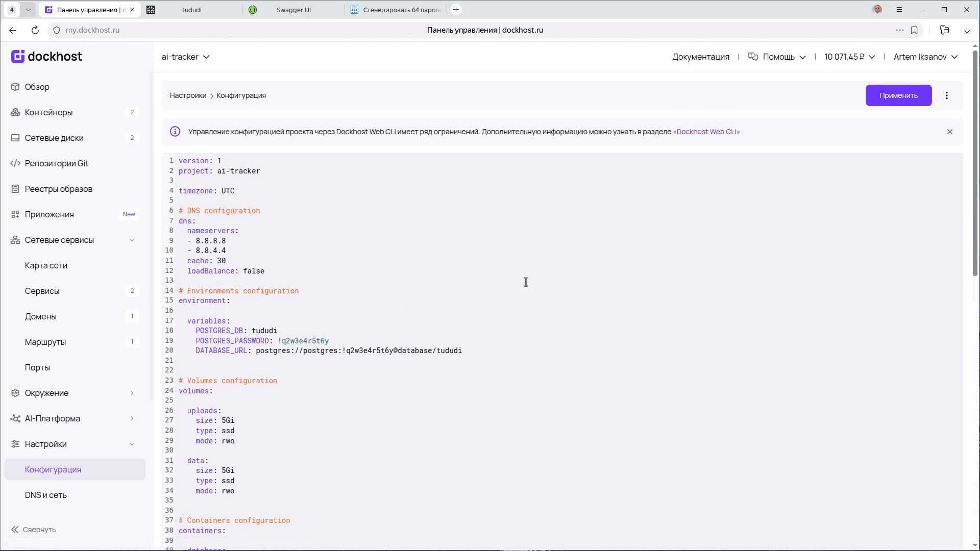Open the three-dot menu beside Применить

click(x=947, y=95)
